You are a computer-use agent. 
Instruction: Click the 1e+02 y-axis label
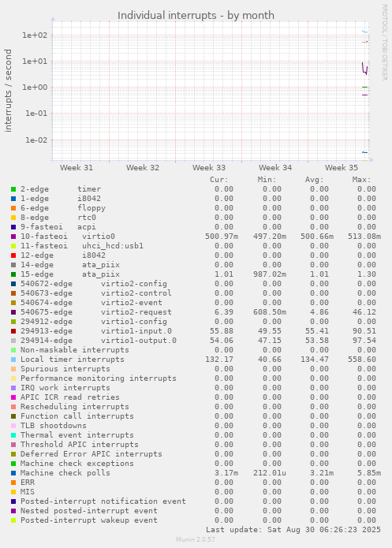(x=34, y=35)
